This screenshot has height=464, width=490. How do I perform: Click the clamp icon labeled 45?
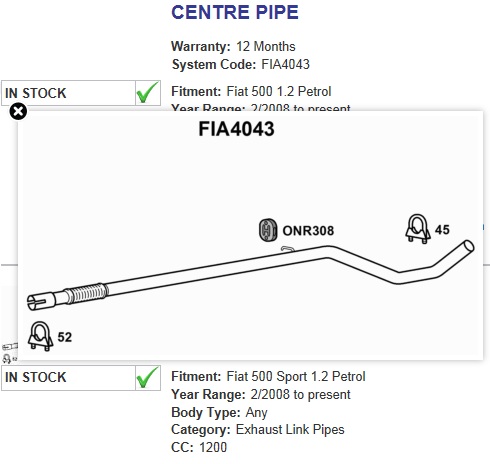(x=417, y=229)
